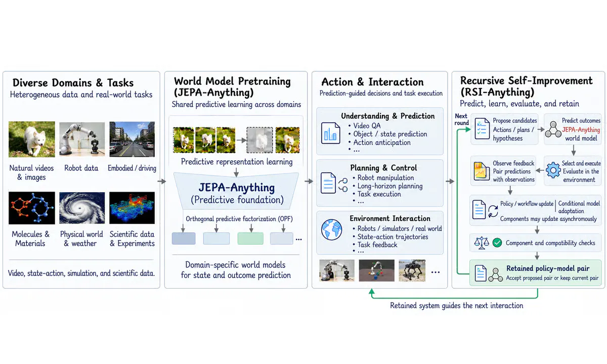Select the Molecules & Materials image
Viewport: 607px width, 364px height.
31,208
